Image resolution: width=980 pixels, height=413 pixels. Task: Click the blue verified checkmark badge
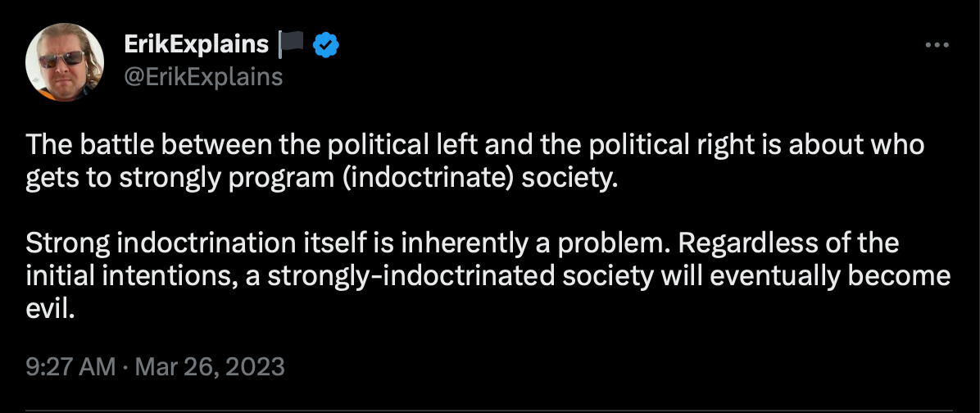pyautogui.click(x=325, y=45)
